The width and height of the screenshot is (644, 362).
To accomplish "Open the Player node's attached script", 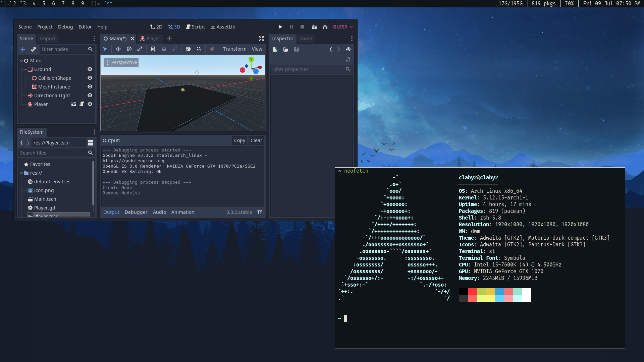I will point(82,104).
